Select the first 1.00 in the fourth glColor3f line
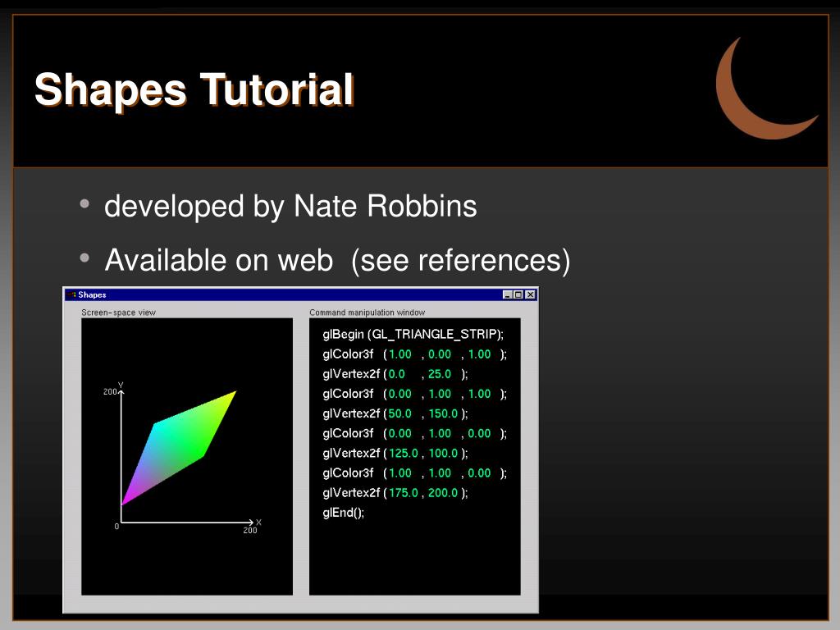Screen dimensions: 840x630 (399, 473)
